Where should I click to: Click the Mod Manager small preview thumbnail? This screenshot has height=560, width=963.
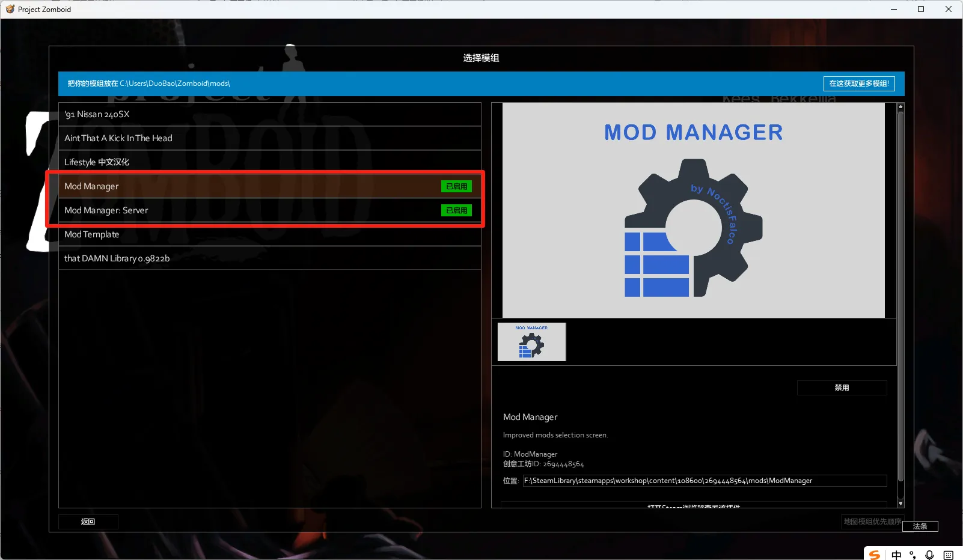coord(531,342)
